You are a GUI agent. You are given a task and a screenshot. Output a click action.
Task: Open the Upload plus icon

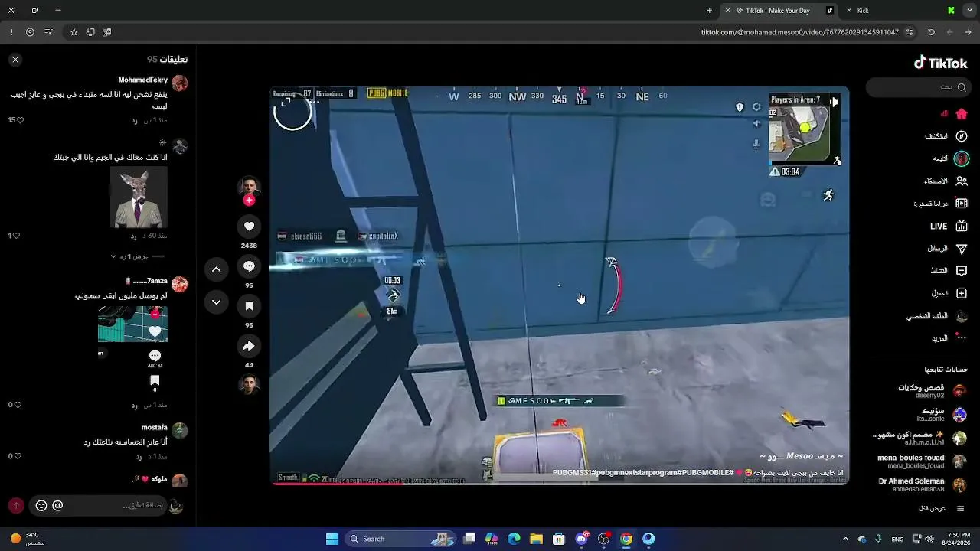pos(962,293)
